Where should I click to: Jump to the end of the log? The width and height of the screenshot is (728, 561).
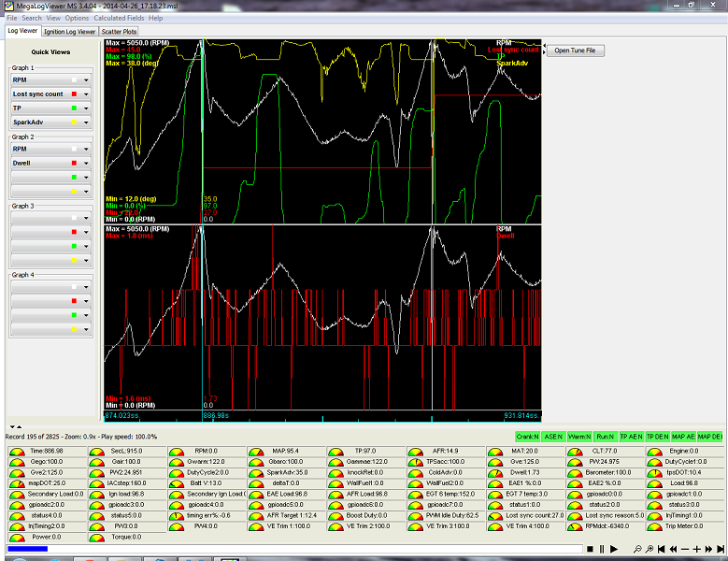point(720,548)
